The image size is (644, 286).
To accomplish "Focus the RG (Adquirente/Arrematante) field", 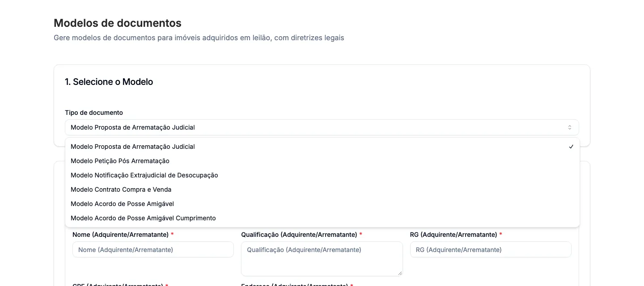I will [x=491, y=249].
